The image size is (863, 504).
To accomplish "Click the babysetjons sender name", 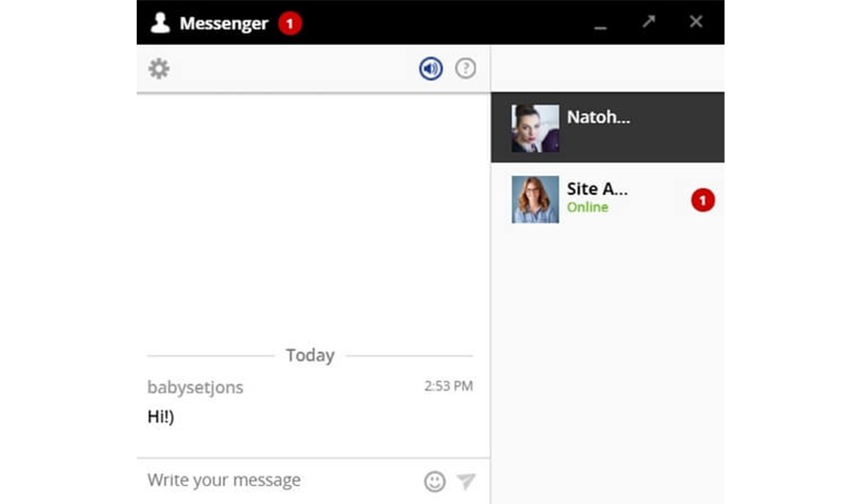I will [x=195, y=387].
